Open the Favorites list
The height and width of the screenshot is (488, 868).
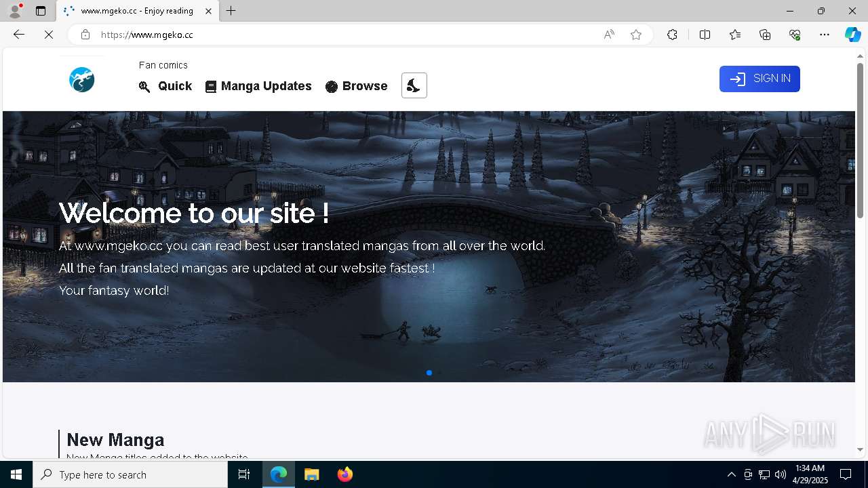click(735, 35)
